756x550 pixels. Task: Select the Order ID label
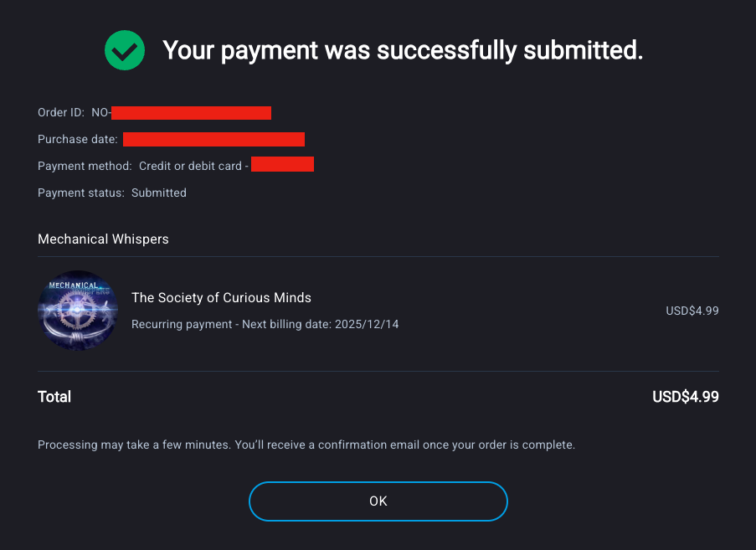(x=61, y=113)
